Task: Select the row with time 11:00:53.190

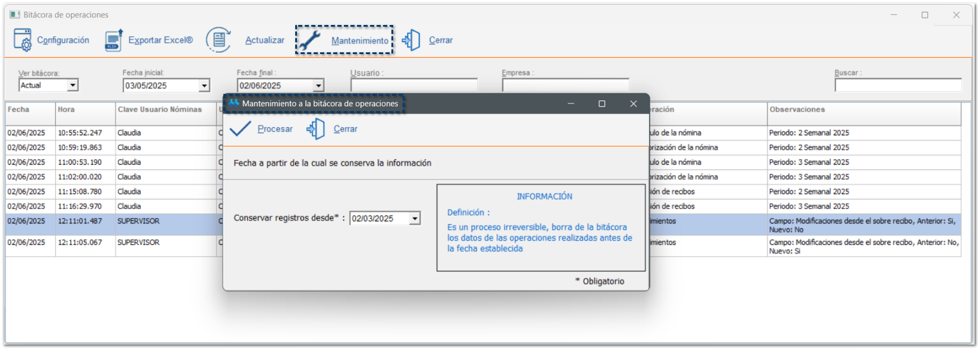Action: 483,162
